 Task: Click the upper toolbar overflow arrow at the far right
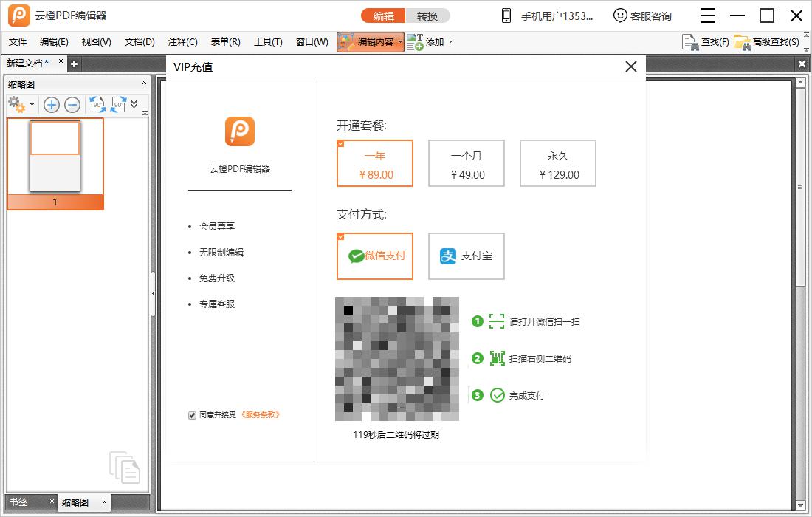point(806,35)
